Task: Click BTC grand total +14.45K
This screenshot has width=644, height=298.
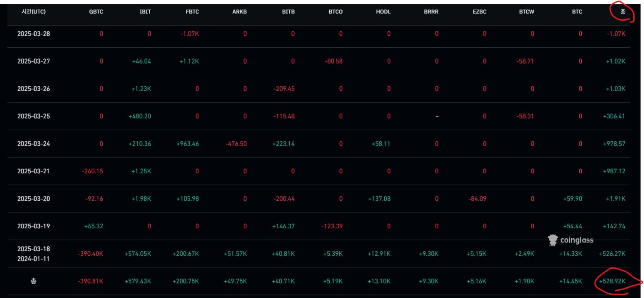Action: click(571, 282)
